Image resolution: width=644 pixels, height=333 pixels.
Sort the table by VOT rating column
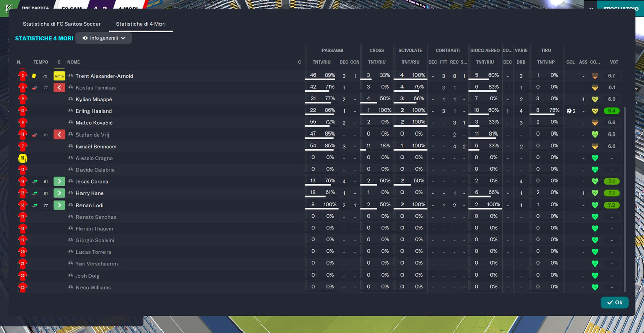point(614,62)
